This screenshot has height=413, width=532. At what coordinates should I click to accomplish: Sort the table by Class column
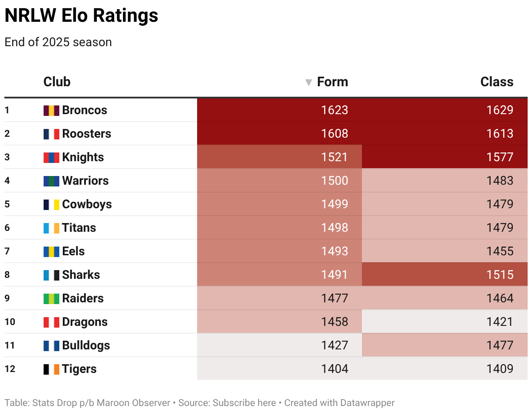497,82
